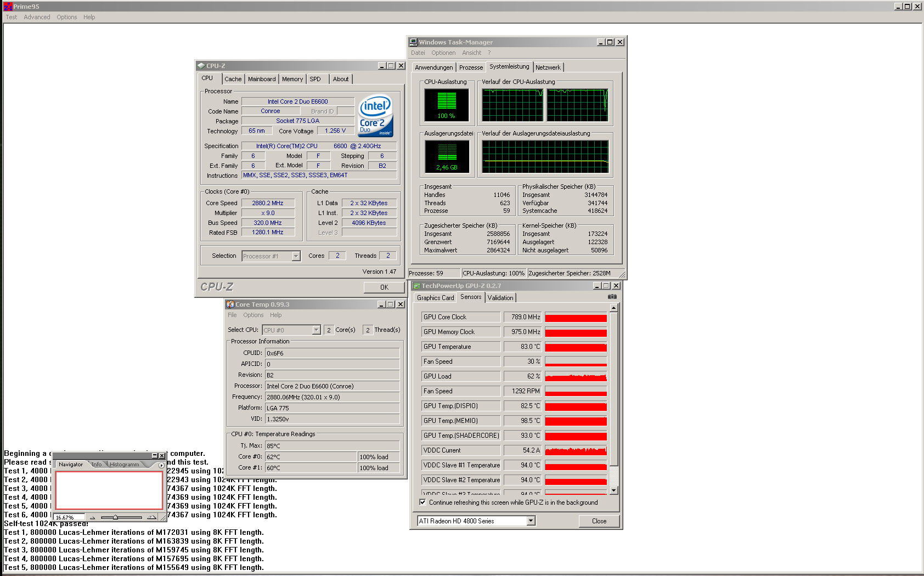This screenshot has height=576, width=924.
Task: Open Task-Manager Optionen menu
Action: point(443,53)
